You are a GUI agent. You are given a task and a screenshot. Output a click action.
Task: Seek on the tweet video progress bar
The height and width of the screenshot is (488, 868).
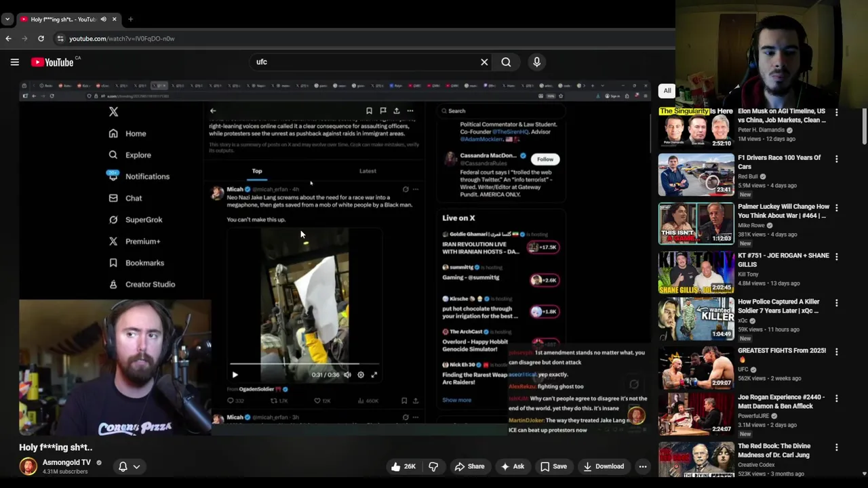304,364
